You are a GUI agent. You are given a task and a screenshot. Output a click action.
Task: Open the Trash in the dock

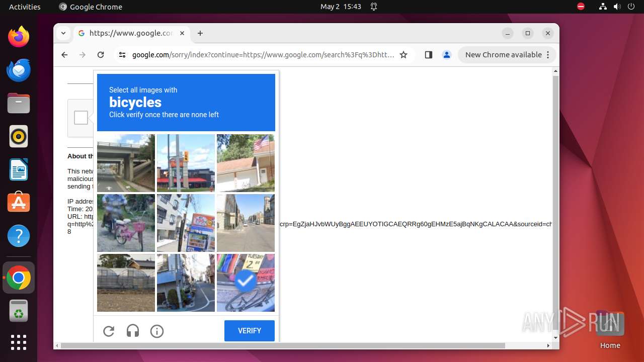(x=19, y=311)
